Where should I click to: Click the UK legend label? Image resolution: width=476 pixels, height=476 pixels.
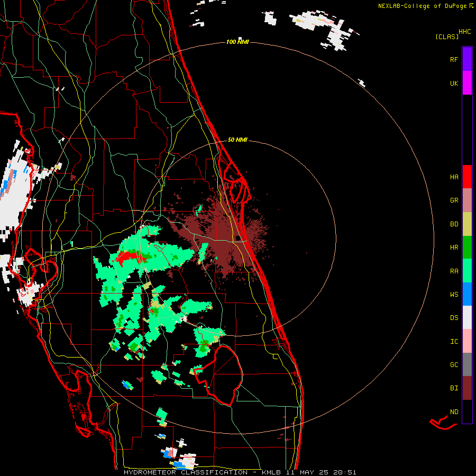[454, 83]
